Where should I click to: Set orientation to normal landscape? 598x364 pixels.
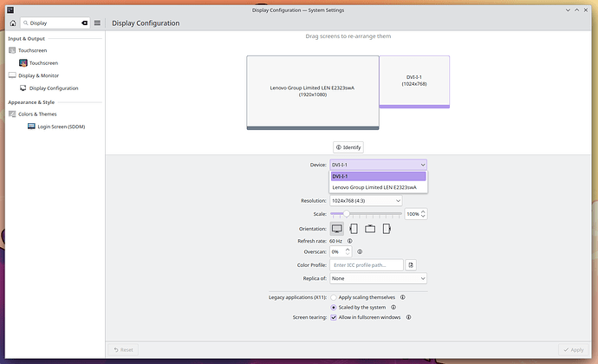(337, 229)
